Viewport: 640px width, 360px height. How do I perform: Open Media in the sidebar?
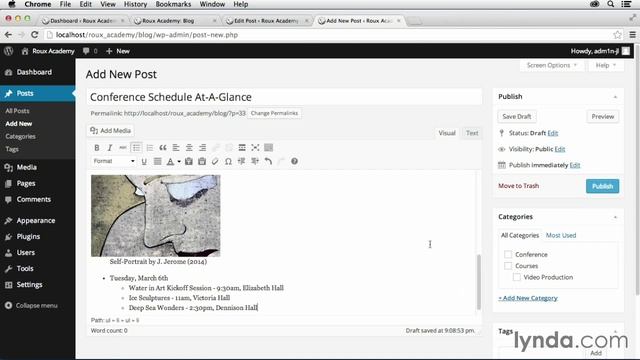coord(27,167)
